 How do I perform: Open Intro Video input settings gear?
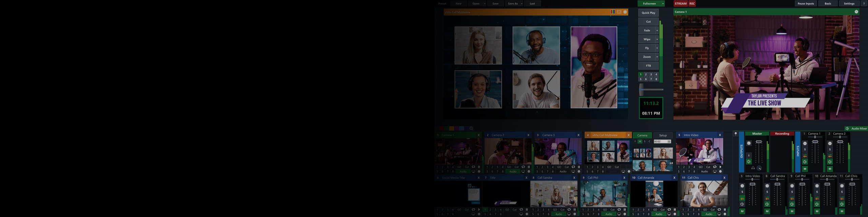point(720,172)
